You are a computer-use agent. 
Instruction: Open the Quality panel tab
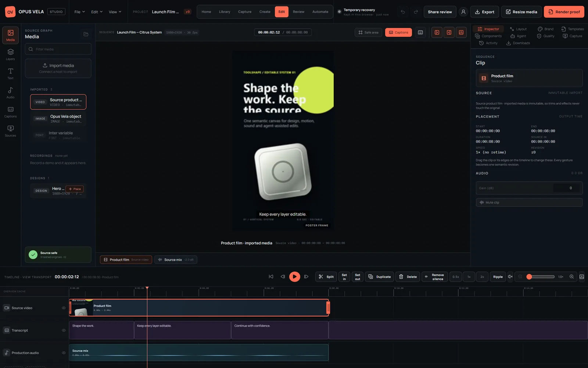point(546,36)
